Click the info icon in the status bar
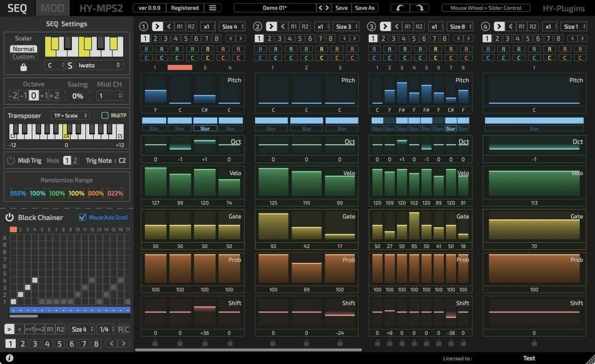Screen dimensions: 595x364 coord(10,357)
